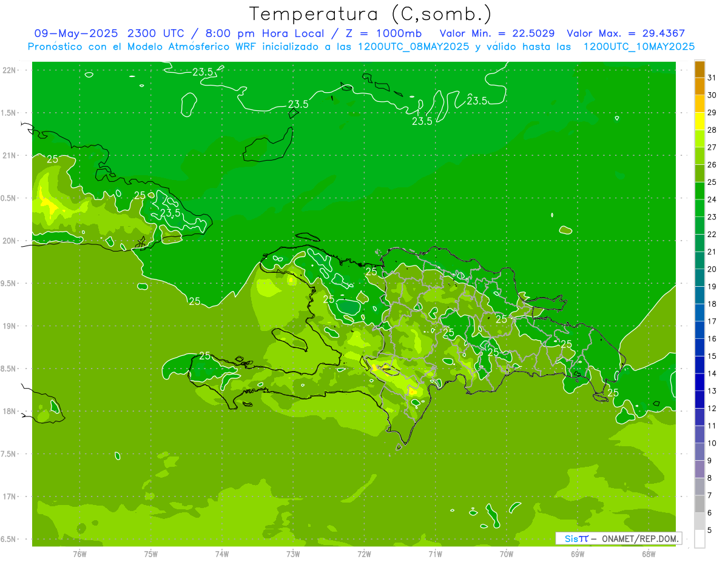Screen dimensions: 728x562
Task: Select the dark blue swatch between 13 and 14
Action: pyautogui.click(x=699, y=383)
